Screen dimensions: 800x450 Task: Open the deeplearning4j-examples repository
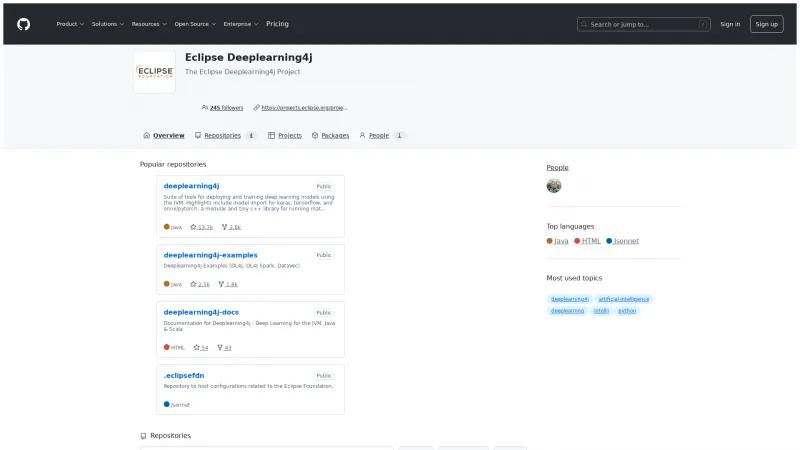[x=210, y=255]
